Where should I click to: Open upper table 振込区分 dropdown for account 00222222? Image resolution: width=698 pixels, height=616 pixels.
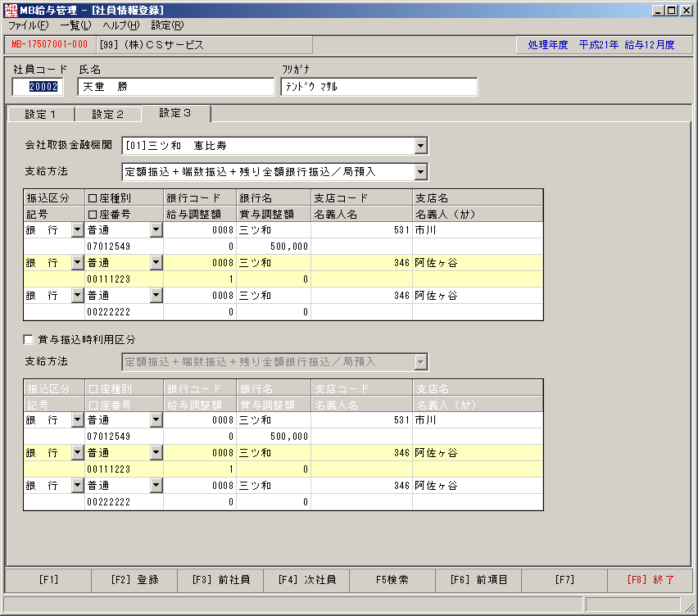click(x=78, y=296)
